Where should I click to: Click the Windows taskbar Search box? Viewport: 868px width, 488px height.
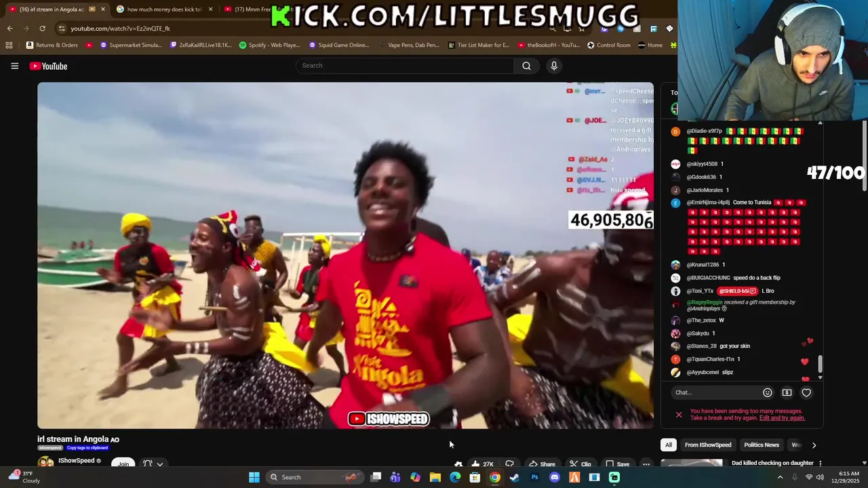click(x=314, y=477)
